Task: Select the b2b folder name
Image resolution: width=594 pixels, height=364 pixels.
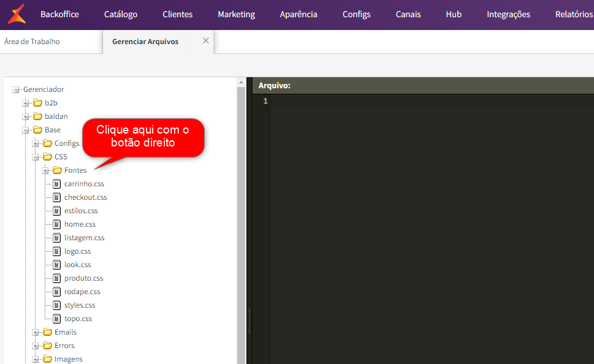Action: [51, 103]
